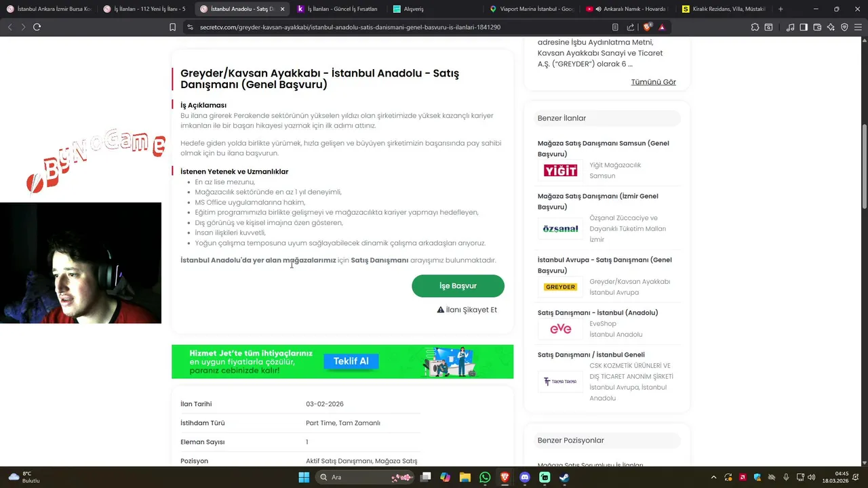Open Satış Danışmanı - İstanbul (Anadolu) listing
Screen dimensions: 868x488
(x=597, y=312)
